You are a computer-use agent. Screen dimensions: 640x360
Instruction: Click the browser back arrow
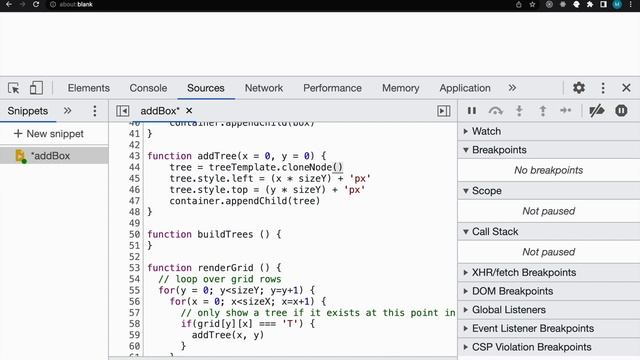9,4
